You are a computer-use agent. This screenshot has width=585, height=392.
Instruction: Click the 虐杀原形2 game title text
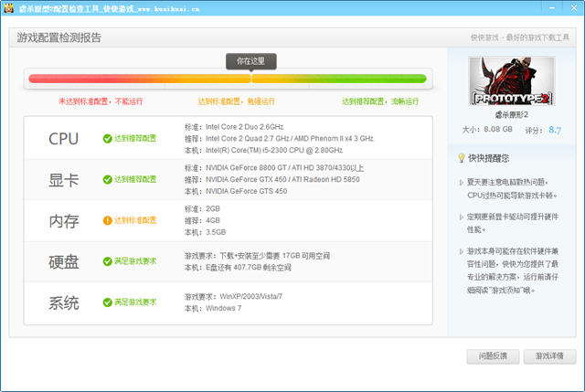click(512, 114)
